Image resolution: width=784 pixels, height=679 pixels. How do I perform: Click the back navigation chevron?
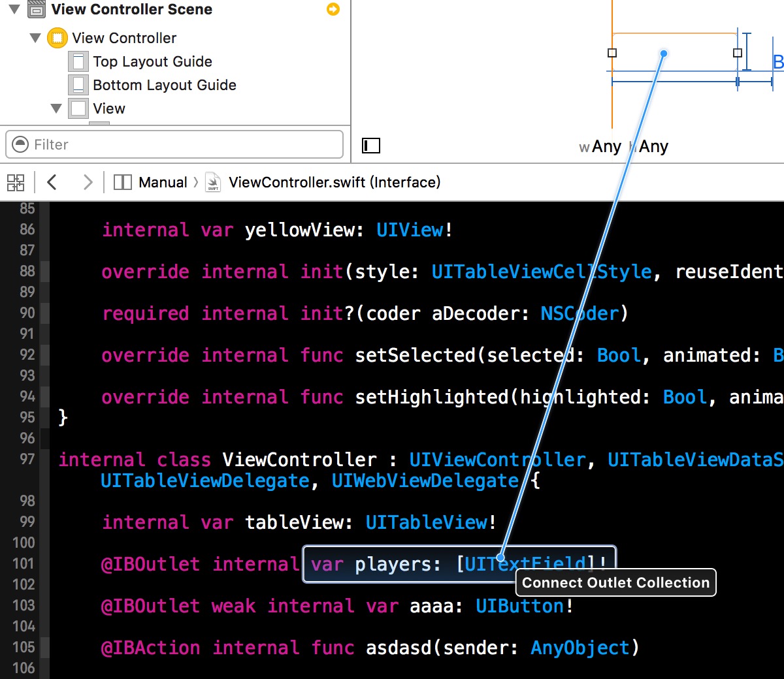click(52, 182)
